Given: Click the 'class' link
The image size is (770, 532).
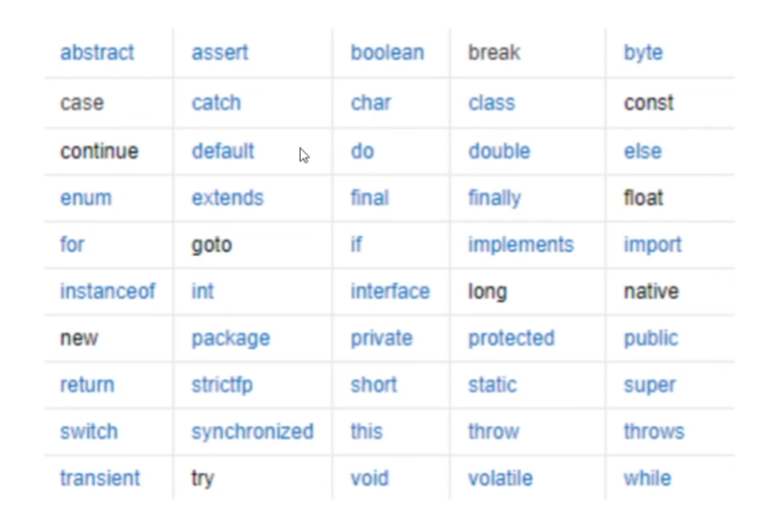Looking at the screenshot, I should tap(491, 102).
